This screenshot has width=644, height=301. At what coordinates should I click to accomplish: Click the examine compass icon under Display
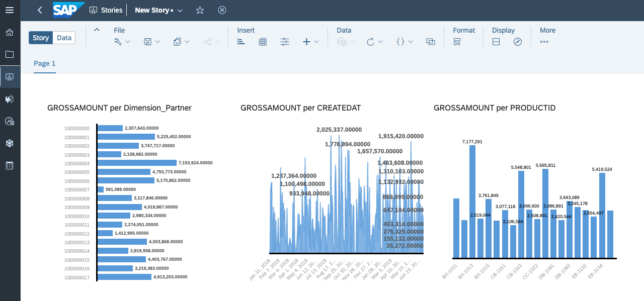coord(518,42)
